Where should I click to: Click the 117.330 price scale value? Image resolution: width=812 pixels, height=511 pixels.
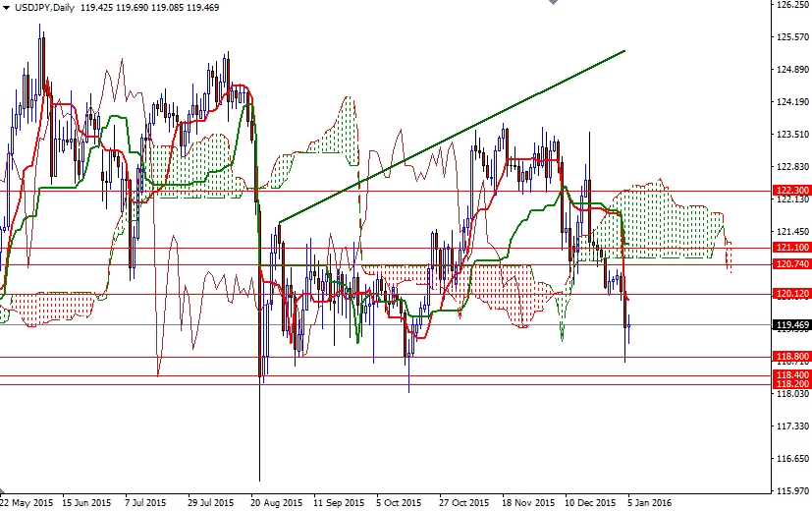(792, 426)
